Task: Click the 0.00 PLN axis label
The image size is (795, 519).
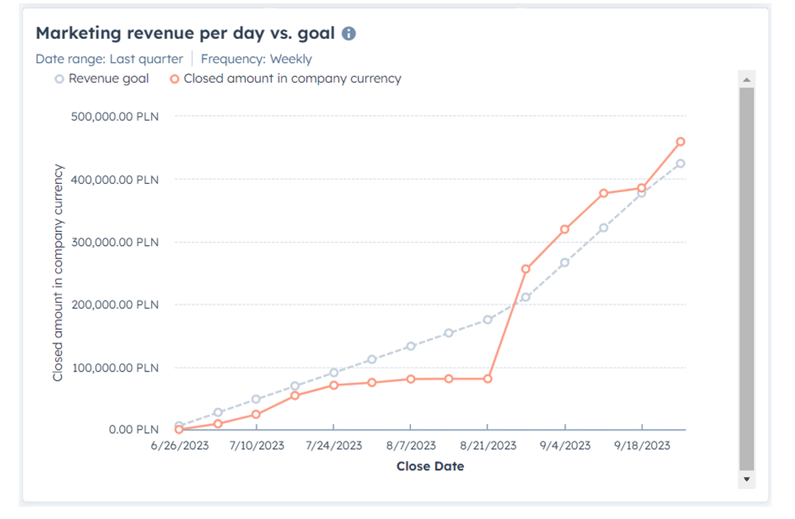Action: pos(134,430)
